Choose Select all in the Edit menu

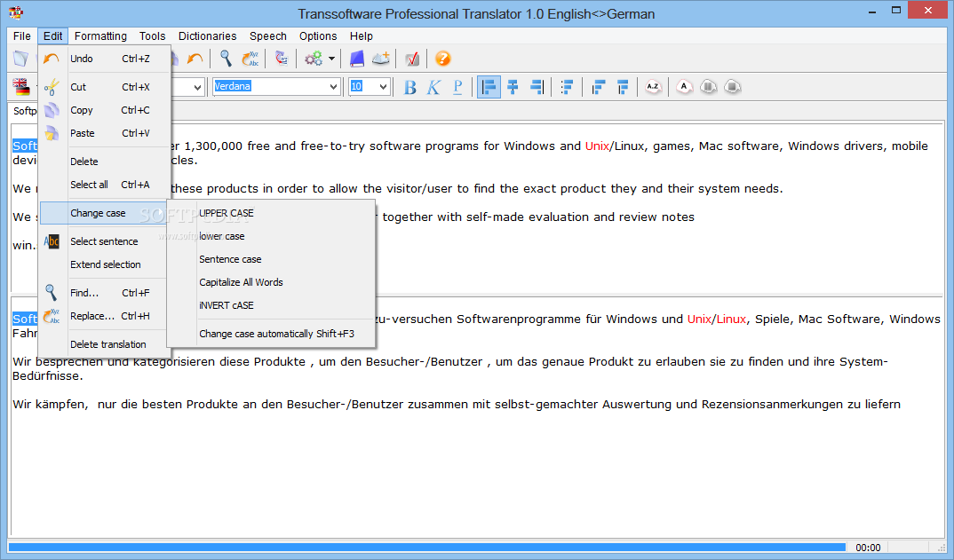pyautogui.click(x=104, y=185)
